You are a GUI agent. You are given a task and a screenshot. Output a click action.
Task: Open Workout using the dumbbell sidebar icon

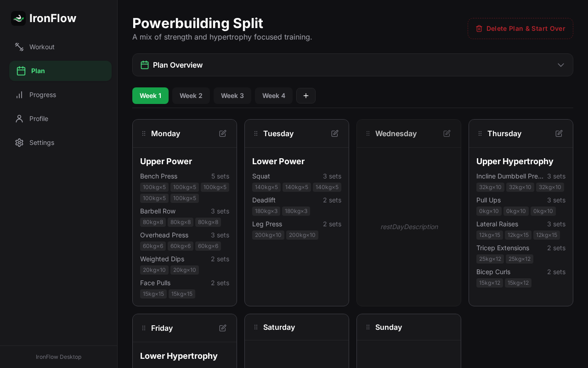click(19, 47)
